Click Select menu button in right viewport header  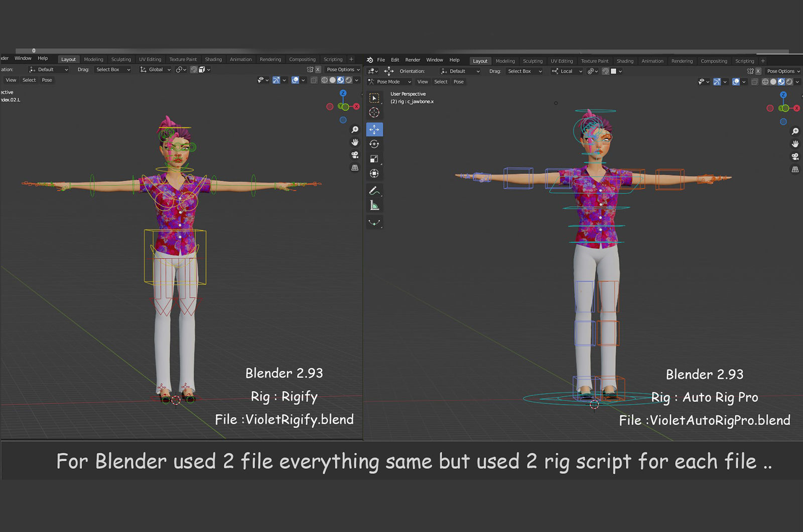click(441, 82)
